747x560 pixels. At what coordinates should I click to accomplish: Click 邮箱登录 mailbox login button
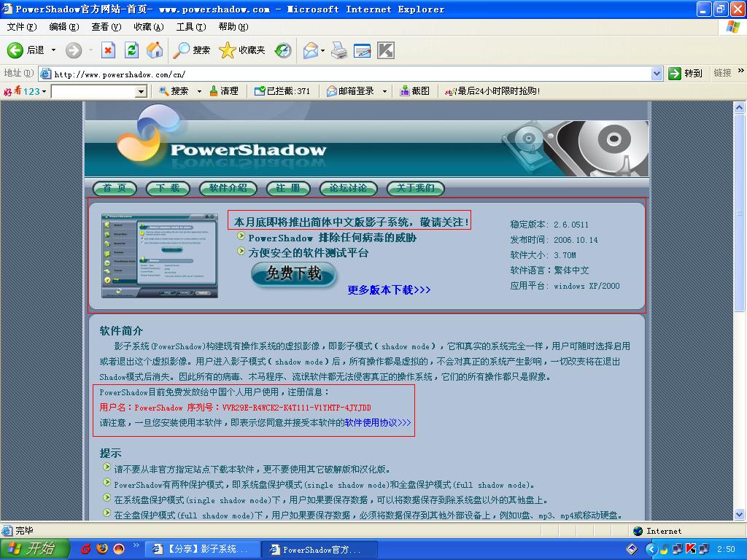(350, 91)
